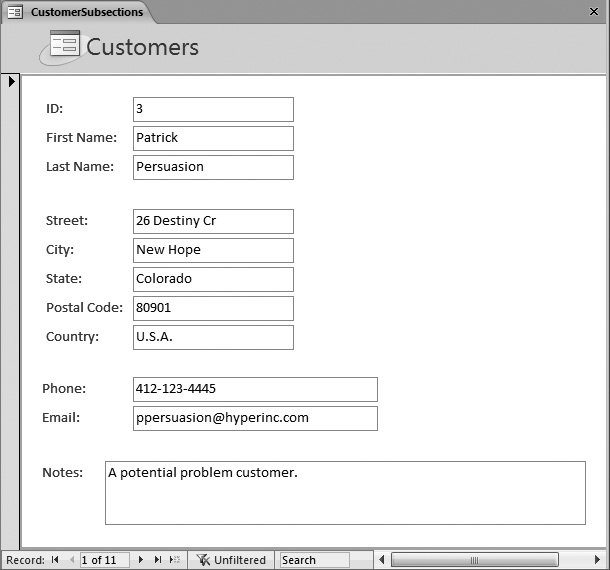Click the "Notes:" label
The image size is (610, 570).
click(x=63, y=472)
